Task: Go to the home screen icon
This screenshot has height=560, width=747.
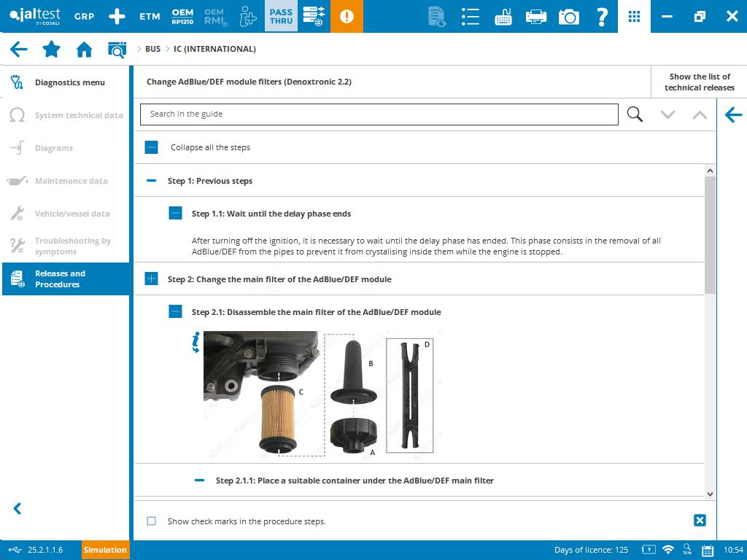Action: pyautogui.click(x=84, y=50)
